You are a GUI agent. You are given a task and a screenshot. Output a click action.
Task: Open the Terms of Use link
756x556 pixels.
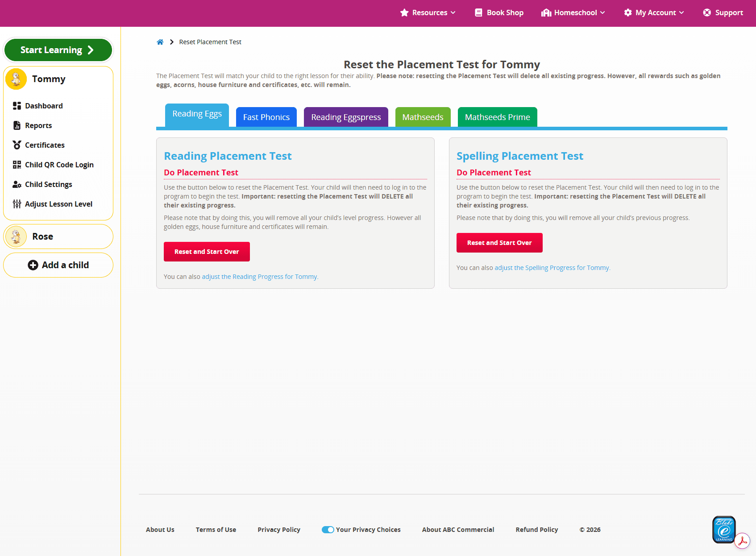tap(216, 530)
